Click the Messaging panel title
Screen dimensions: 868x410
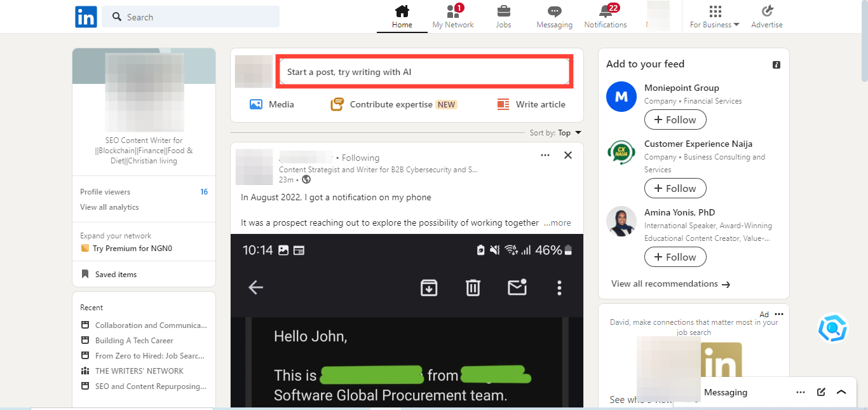coord(726,392)
